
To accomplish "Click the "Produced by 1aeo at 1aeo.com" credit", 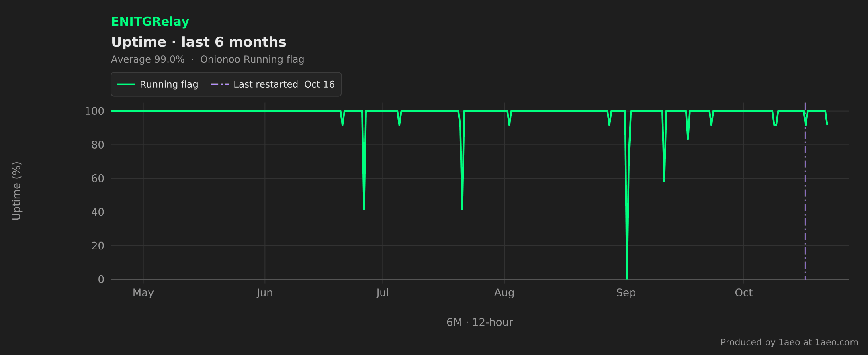I will pos(789,342).
